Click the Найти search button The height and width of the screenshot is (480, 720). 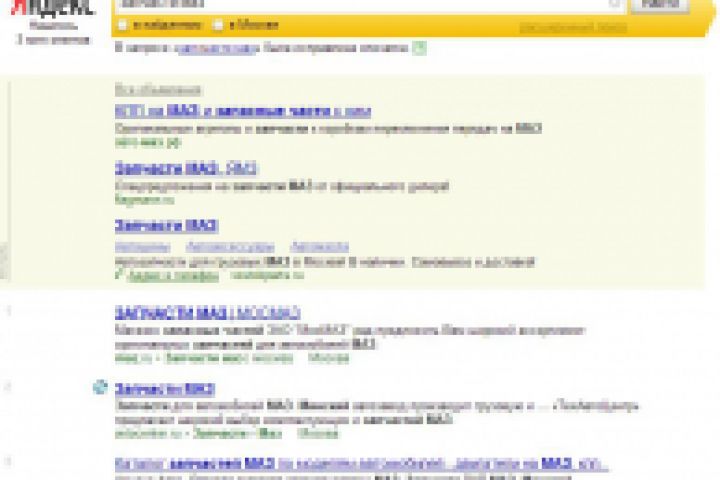point(660,5)
